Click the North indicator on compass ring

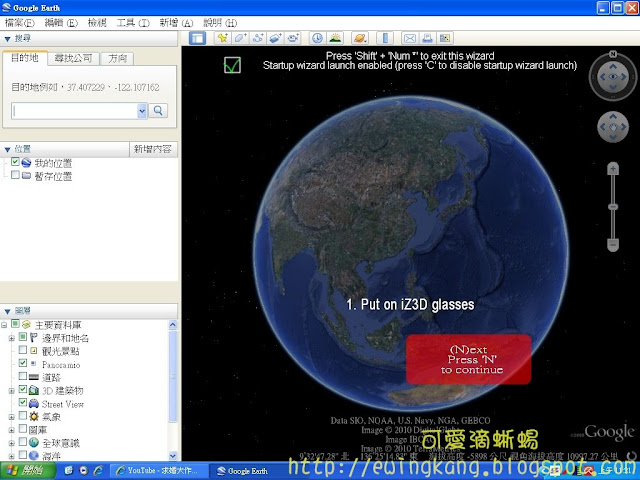tap(613, 54)
